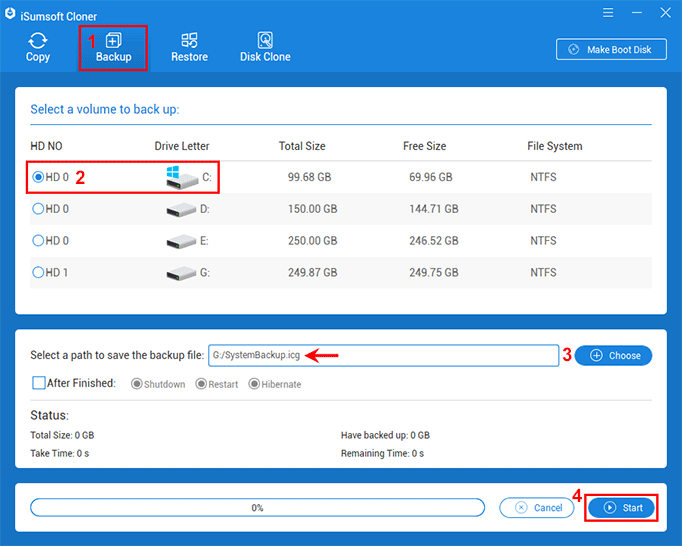
Task: Select the HD 1 G: volume radio button
Action: 38,272
